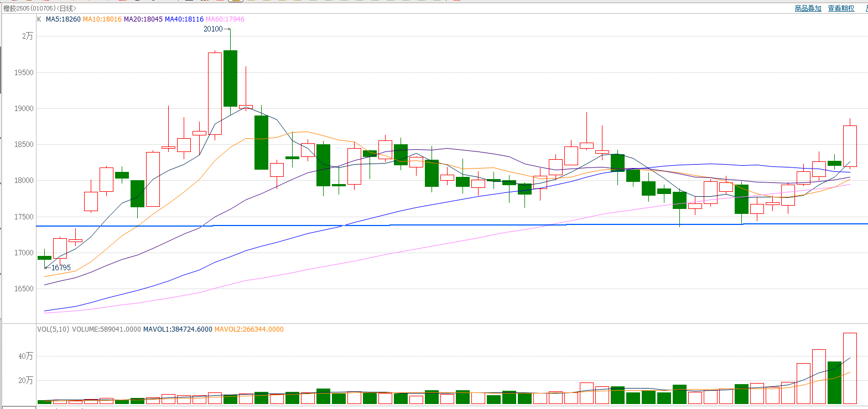The height and width of the screenshot is (409, 868).
Task: Select the orange MAVOL2:266344.0000 label
Action: click(x=248, y=329)
